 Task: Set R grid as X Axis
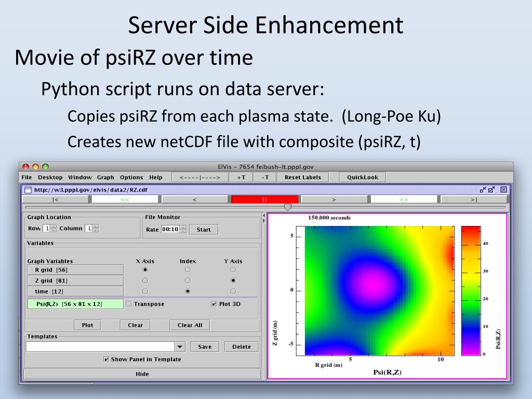pos(145,270)
